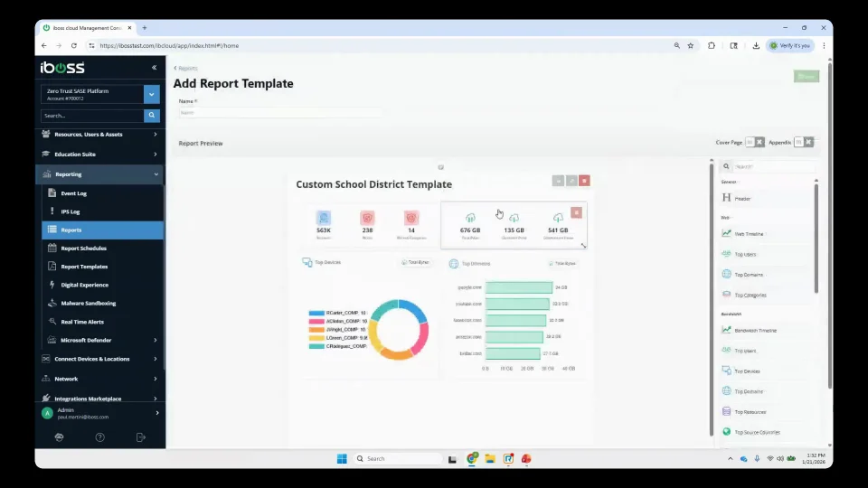Toggle the Appendix switch

tap(803, 142)
